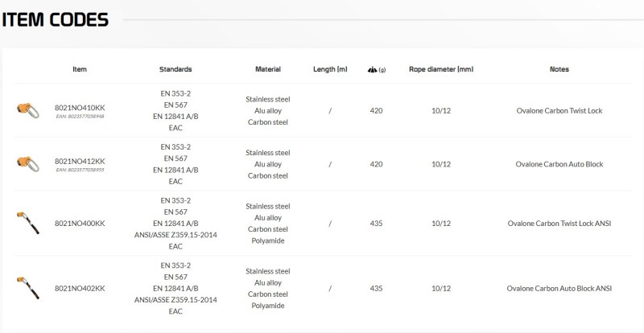Click the Rope diameter column header
Screen dimensions: 644x333
(x=441, y=69)
